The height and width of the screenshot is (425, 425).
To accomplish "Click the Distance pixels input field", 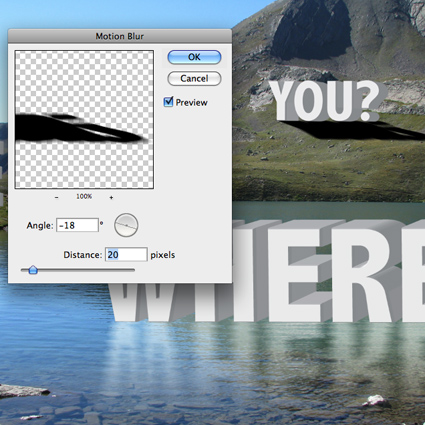I will [x=126, y=255].
